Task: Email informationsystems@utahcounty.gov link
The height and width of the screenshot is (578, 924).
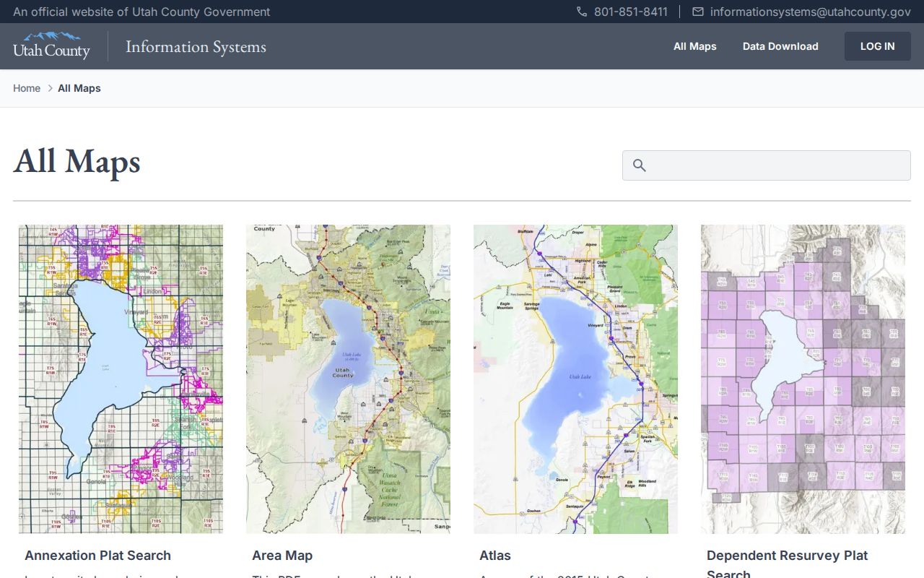Action: click(x=811, y=12)
